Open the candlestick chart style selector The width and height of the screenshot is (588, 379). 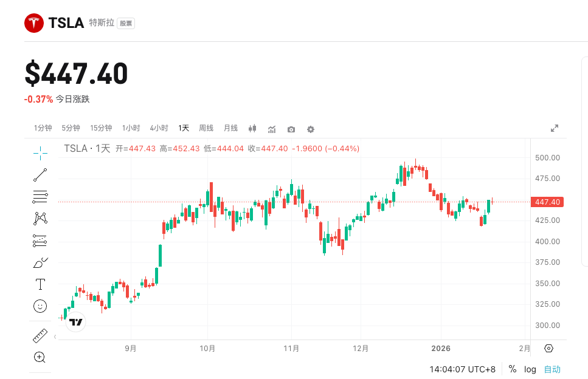(x=252, y=129)
